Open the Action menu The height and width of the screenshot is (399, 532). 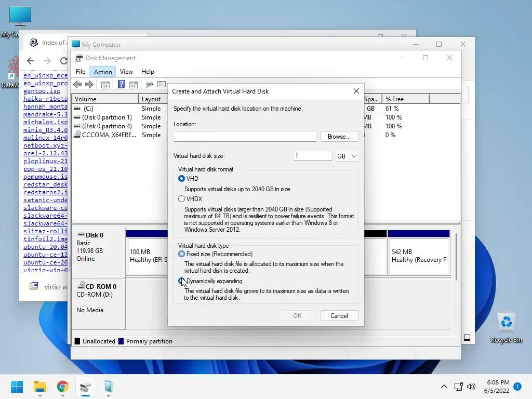pos(103,72)
